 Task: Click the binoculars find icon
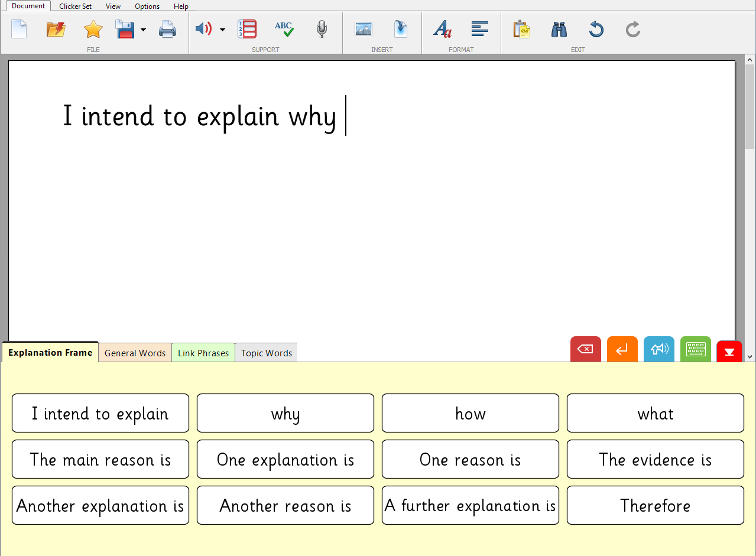click(559, 29)
